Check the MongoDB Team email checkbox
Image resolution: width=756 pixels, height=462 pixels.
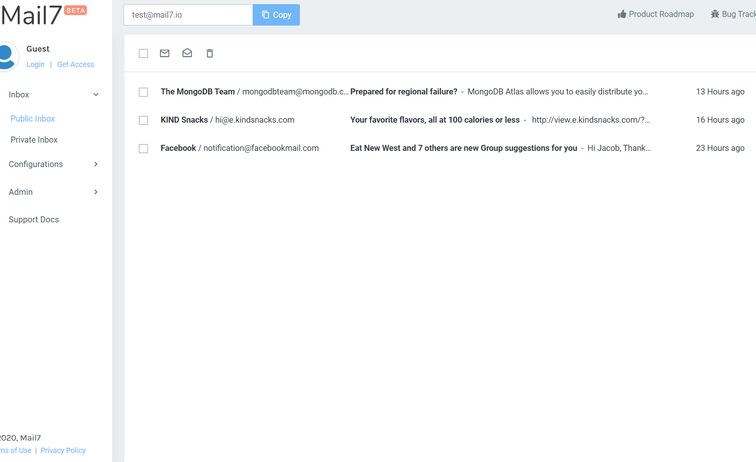(x=143, y=92)
